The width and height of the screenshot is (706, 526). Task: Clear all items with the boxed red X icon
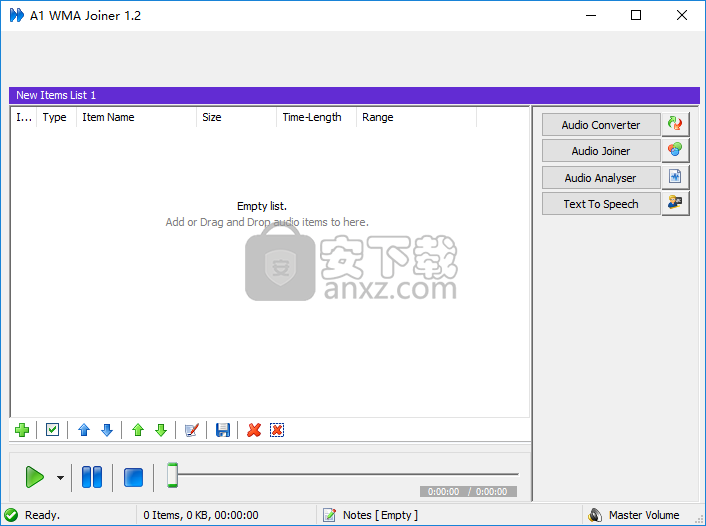click(277, 430)
